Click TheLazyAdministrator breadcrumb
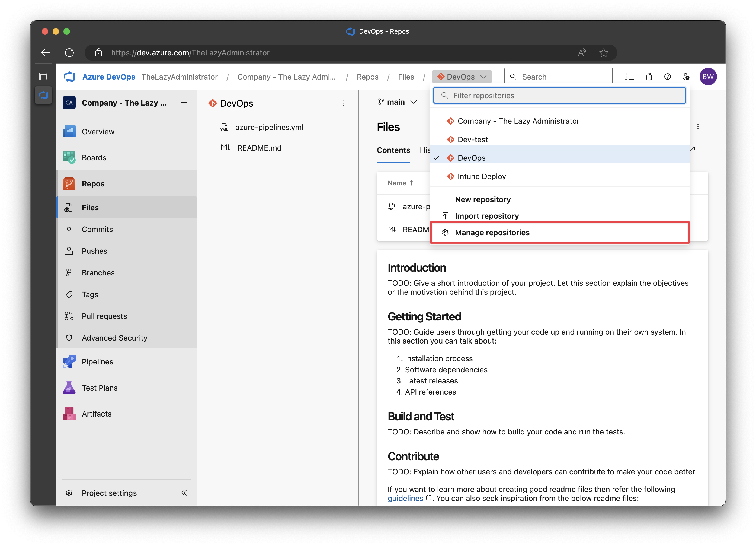 pos(179,77)
